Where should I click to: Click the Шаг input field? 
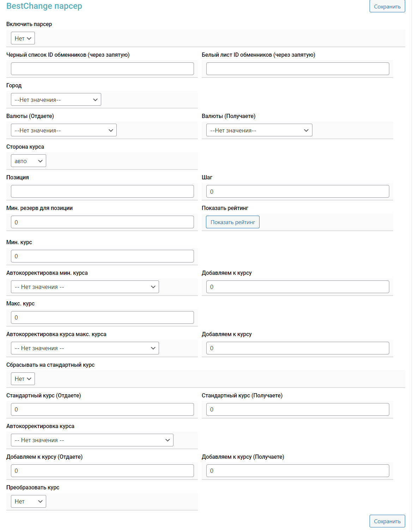click(x=298, y=191)
